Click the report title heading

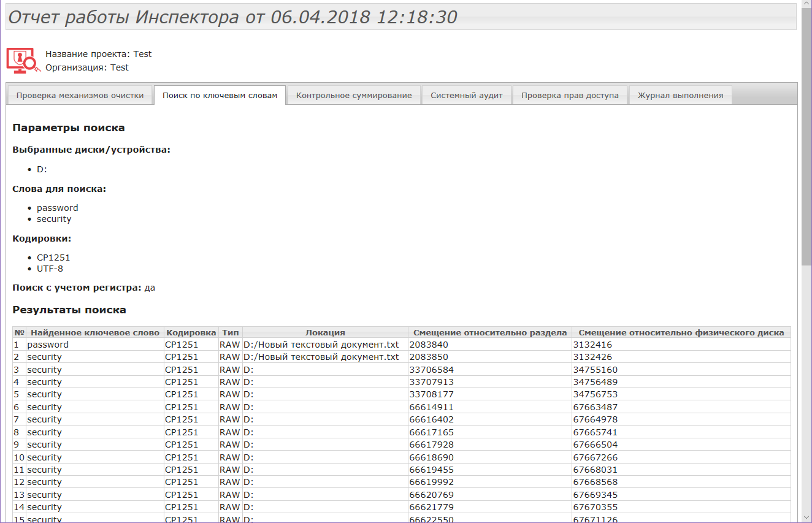pyautogui.click(x=233, y=17)
